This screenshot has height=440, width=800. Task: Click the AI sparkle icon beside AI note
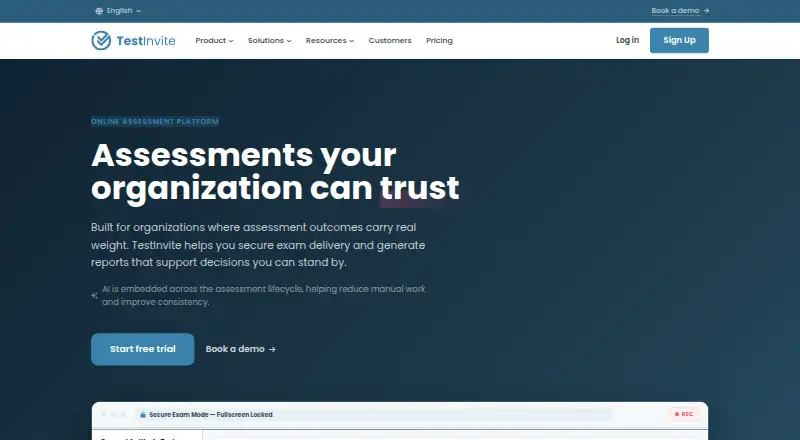coord(94,296)
